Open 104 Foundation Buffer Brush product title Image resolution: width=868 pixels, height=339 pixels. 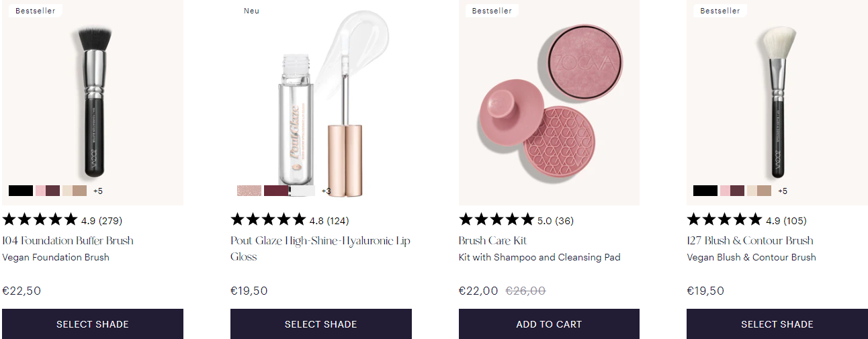[68, 240]
